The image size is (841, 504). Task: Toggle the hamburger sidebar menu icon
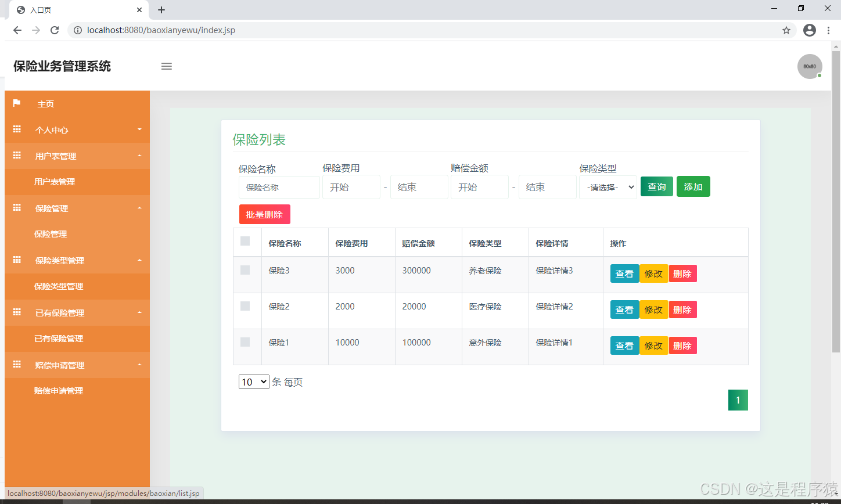(x=167, y=66)
